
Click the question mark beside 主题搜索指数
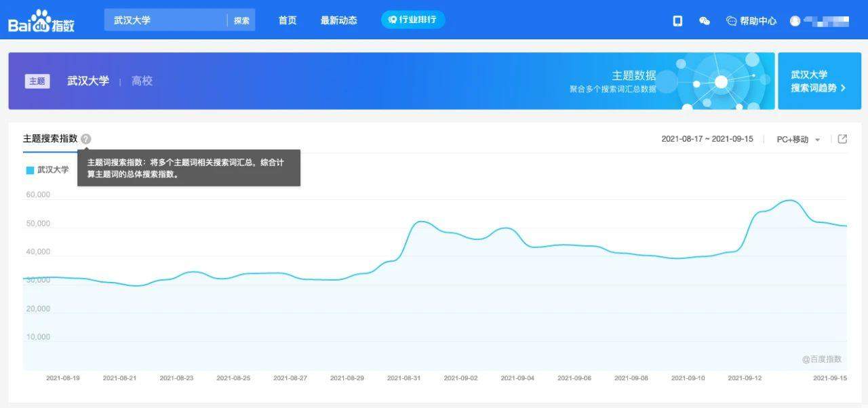point(85,139)
